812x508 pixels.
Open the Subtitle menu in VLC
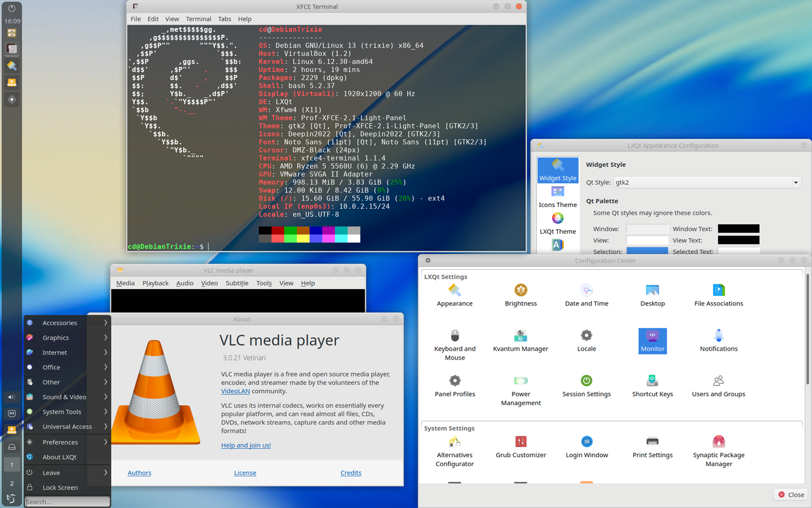[x=237, y=283]
